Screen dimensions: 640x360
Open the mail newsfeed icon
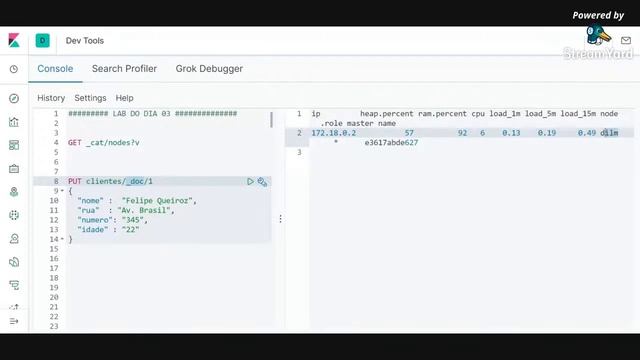click(626, 40)
